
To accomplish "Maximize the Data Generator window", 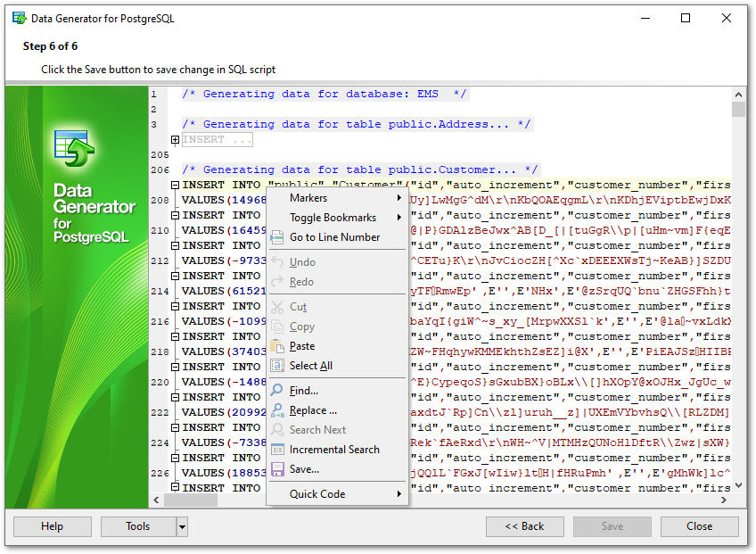I will (685, 19).
